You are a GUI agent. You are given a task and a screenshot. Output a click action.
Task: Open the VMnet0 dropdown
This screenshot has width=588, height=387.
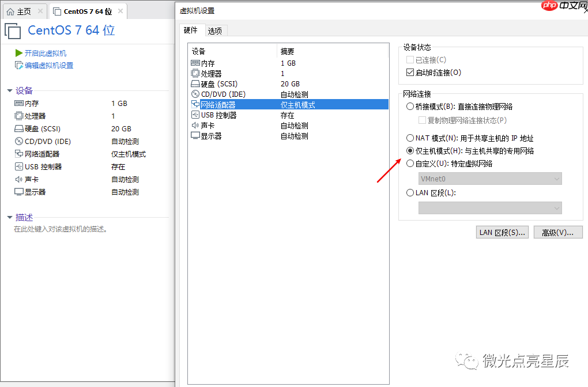(x=490, y=179)
